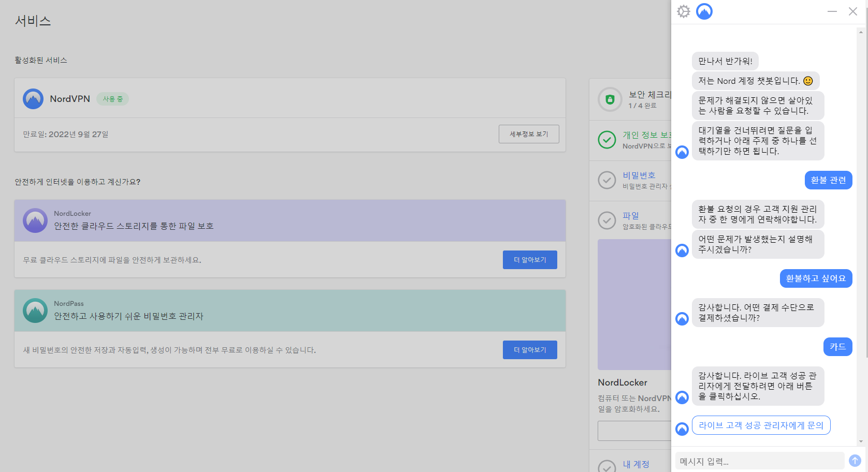
Task: Click the smiley emoji in greeting message
Action: pos(808,81)
